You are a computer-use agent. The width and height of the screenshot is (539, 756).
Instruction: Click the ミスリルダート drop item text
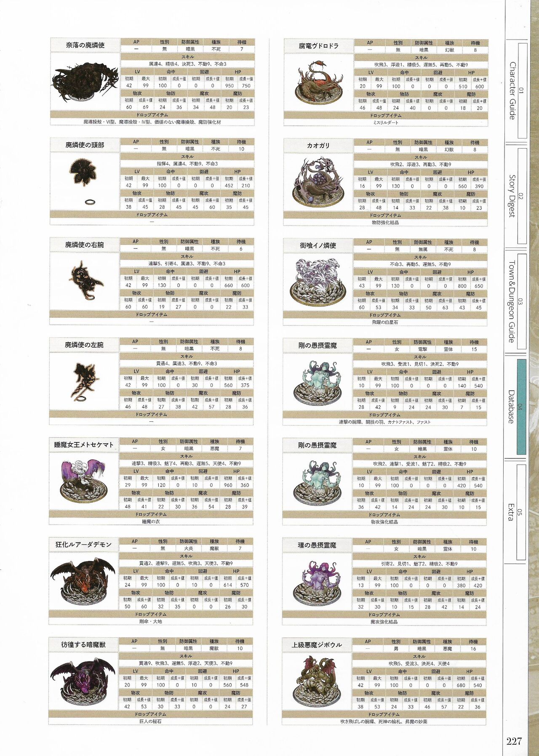[385, 122]
